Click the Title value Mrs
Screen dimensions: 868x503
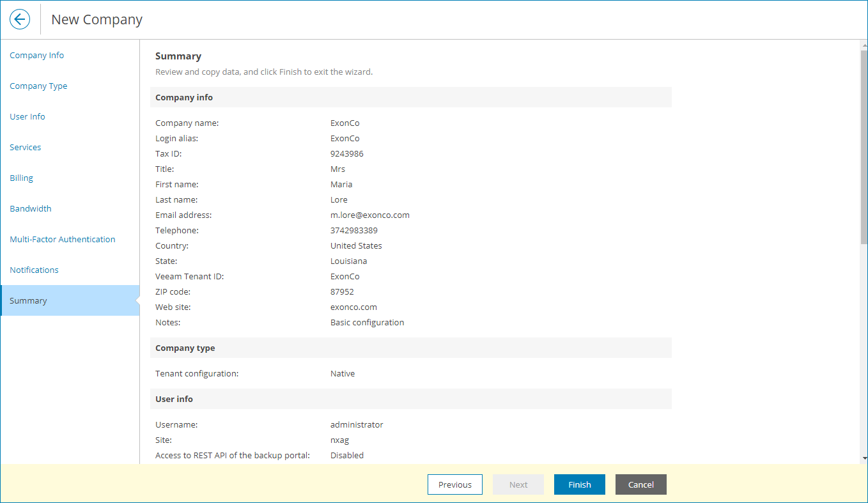tap(337, 169)
